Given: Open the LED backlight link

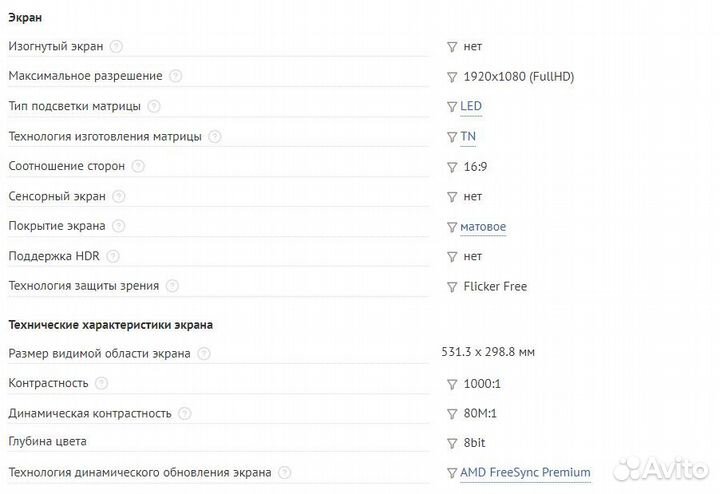Looking at the screenshot, I should tap(470, 106).
